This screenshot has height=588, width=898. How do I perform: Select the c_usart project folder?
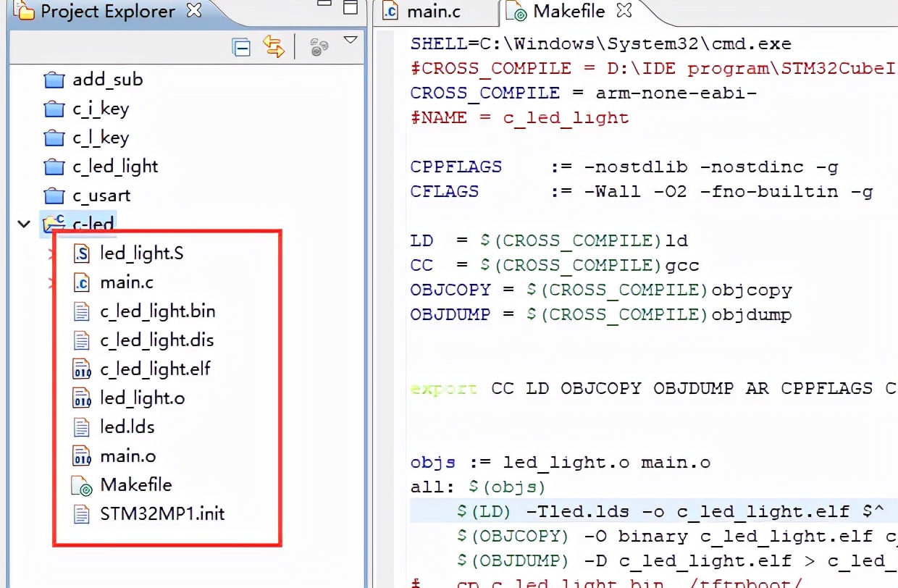point(101,196)
